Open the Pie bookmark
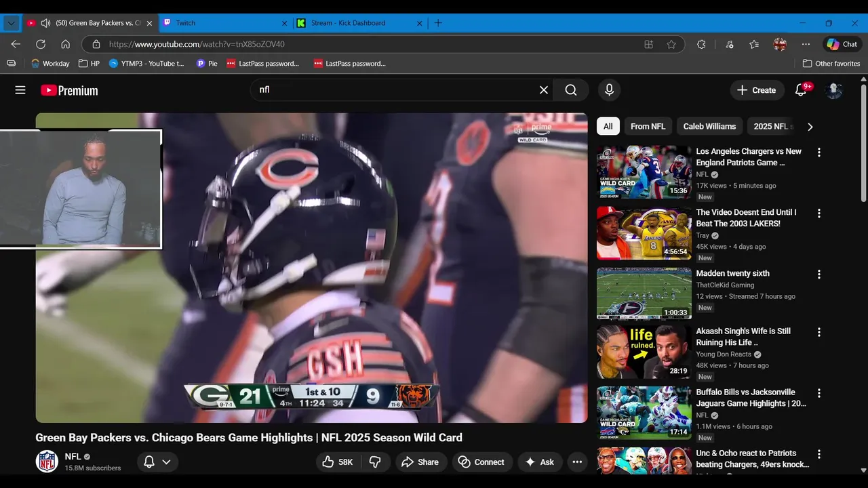This screenshot has height=488, width=868. [206, 63]
